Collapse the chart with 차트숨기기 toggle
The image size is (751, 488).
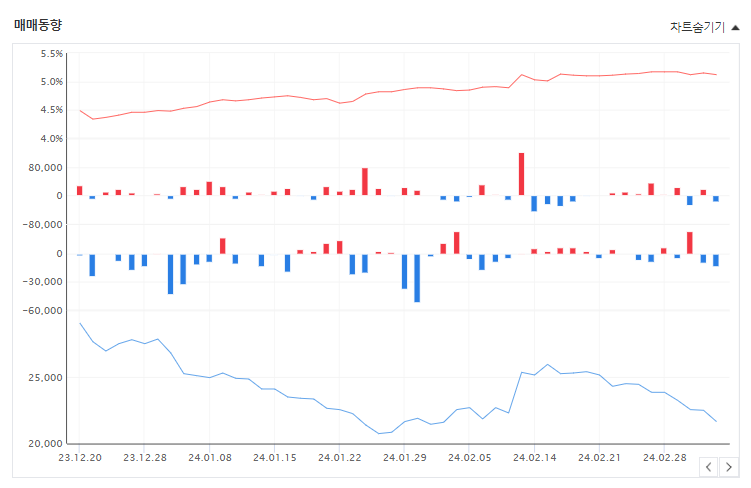pos(705,27)
